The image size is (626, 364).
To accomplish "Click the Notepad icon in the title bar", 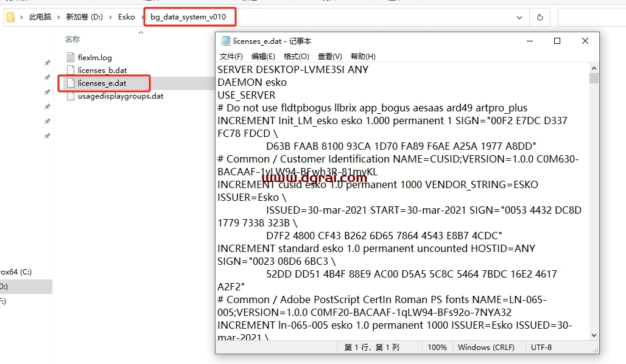I will tap(225, 41).
